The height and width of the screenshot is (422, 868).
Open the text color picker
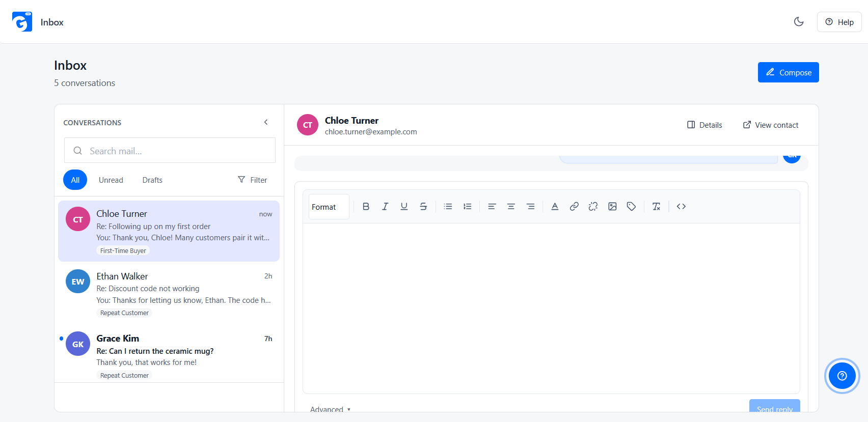coord(555,206)
